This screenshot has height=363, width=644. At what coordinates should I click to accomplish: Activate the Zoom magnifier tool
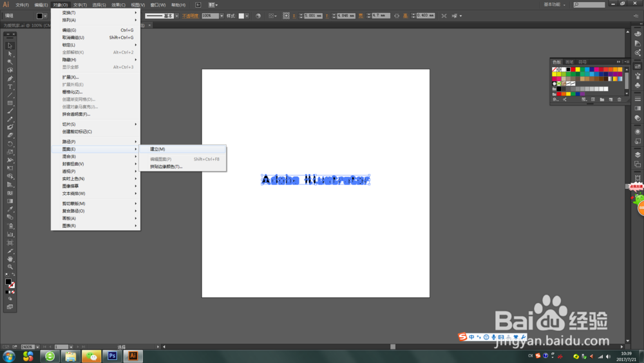(x=10, y=267)
